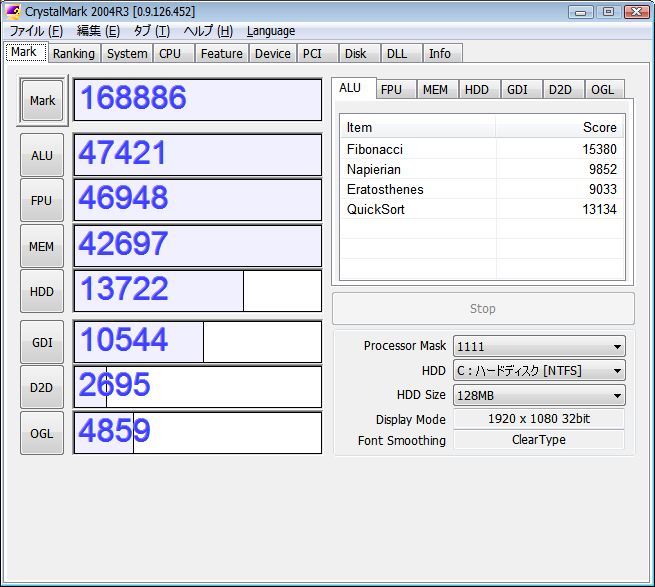Image resolution: width=655 pixels, height=587 pixels.
Task: Start the ALU benchmark button
Action: [41, 155]
